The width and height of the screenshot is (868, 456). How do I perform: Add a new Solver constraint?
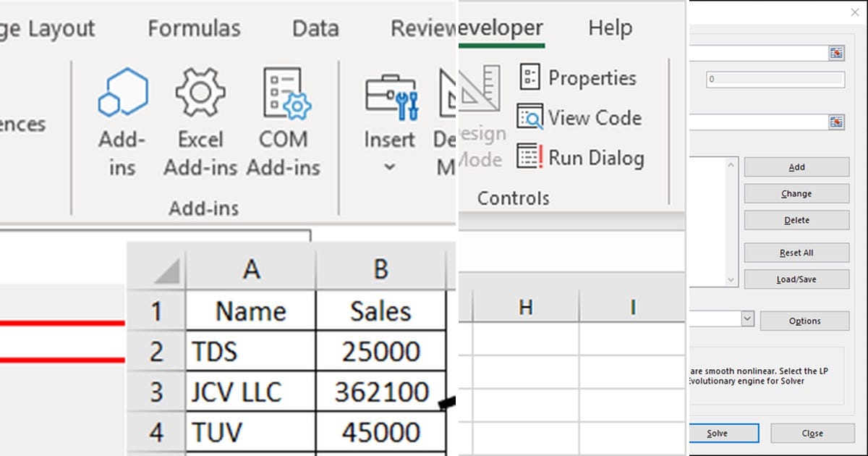pyautogui.click(x=796, y=166)
